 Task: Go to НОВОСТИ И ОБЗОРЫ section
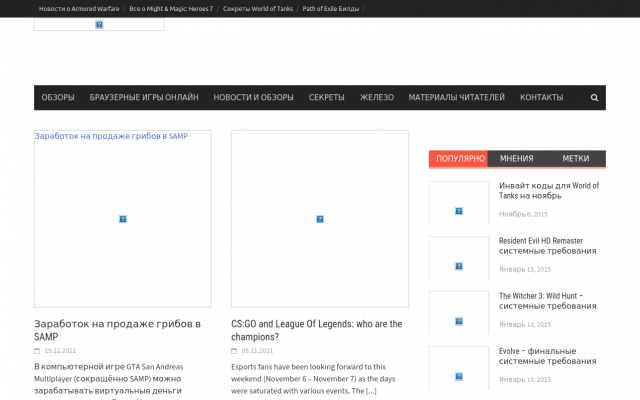253,98
